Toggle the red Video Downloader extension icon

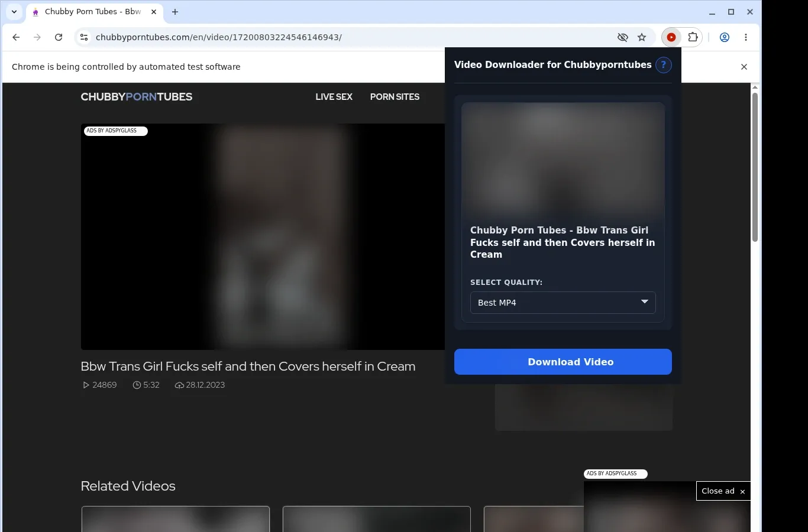(671, 37)
